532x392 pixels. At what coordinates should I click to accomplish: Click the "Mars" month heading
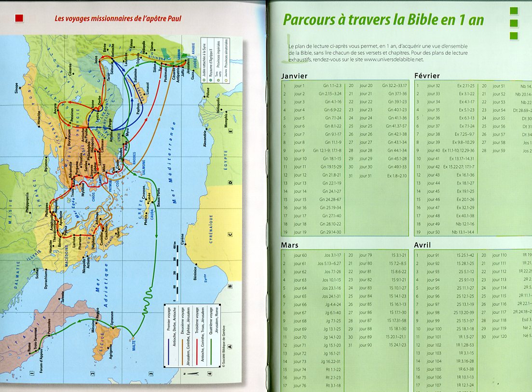289,245
